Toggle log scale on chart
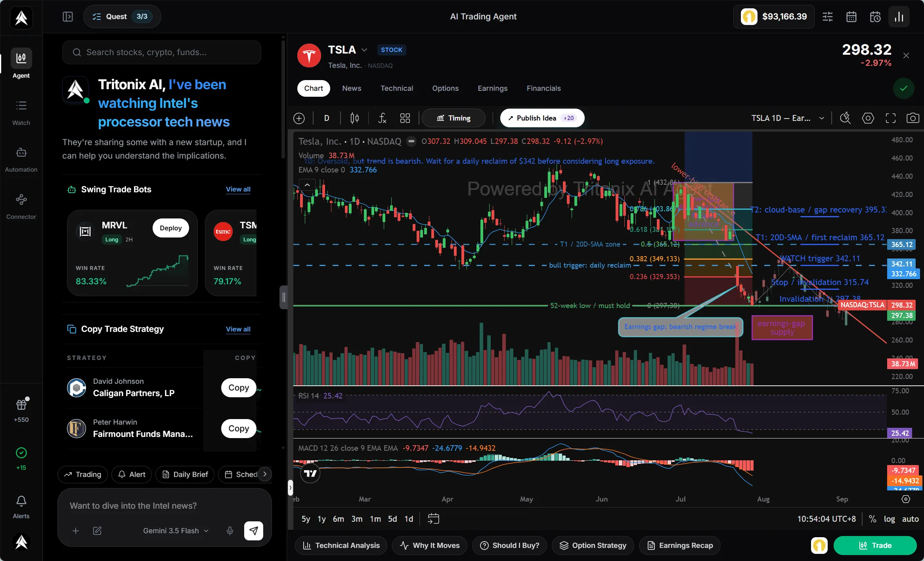924x561 pixels. 889,519
